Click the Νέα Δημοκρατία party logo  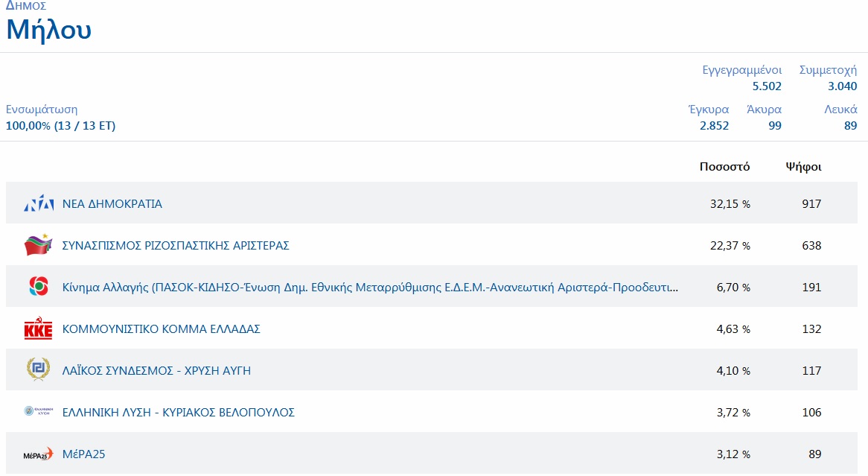coord(39,203)
